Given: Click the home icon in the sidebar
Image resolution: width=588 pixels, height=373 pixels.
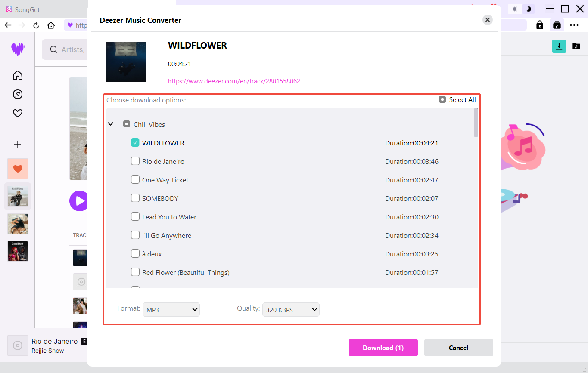Looking at the screenshot, I should pyautogui.click(x=18, y=76).
